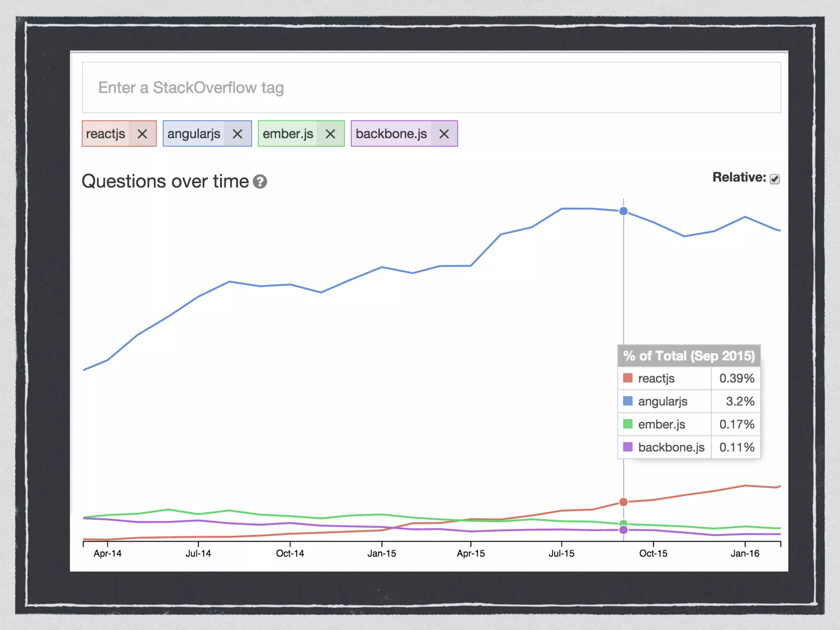Click the Oct-15 axis label
The image size is (840, 630).
(x=653, y=553)
